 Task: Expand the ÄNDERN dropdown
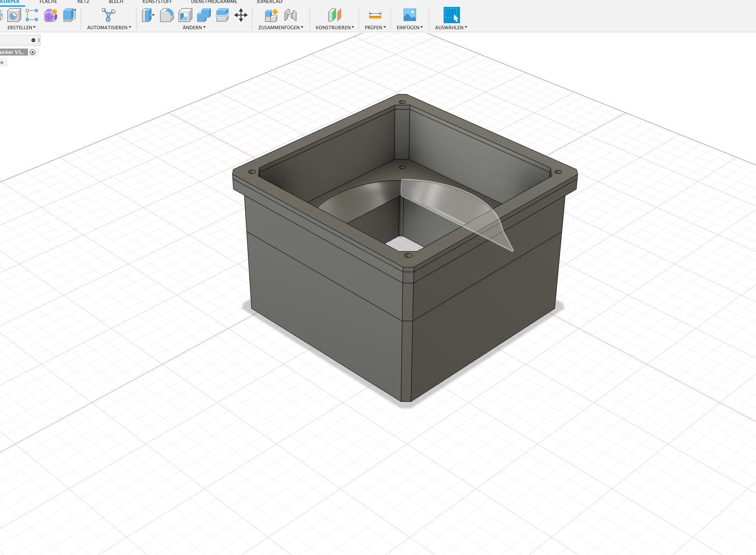point(194,27)
